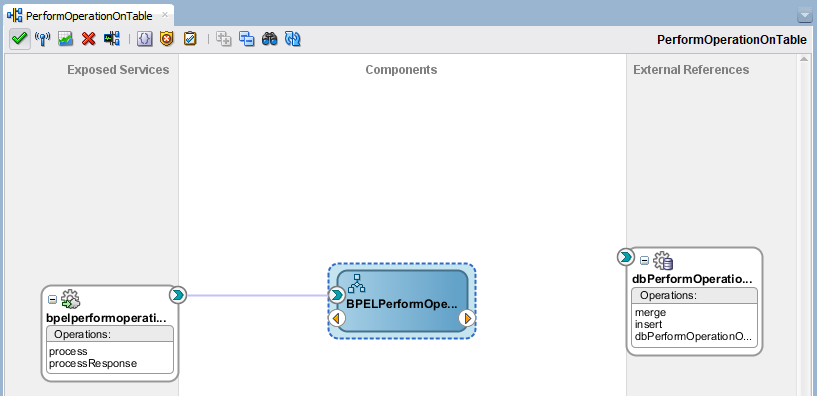This screenshot has height=396, width=817.
Task: Collapse the bpelperformoperati... service box
Action: click(52, 300)
